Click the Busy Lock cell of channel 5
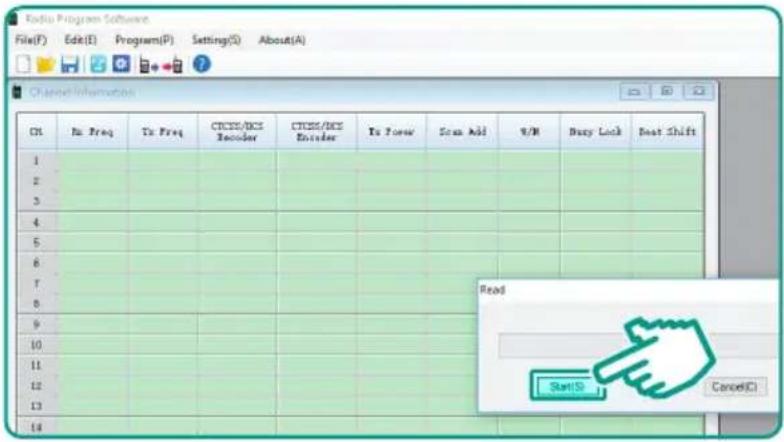Viewport: 784px width, 442px height. click(596, 242)
